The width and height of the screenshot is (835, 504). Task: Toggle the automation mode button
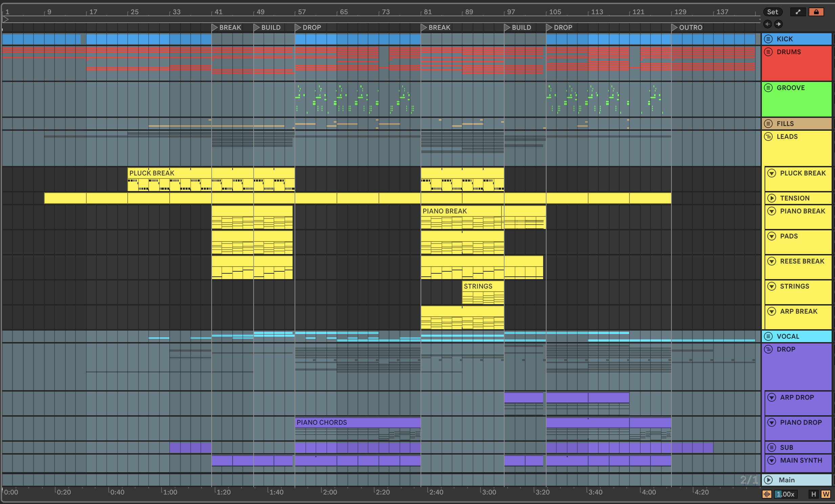click(798, 12)
